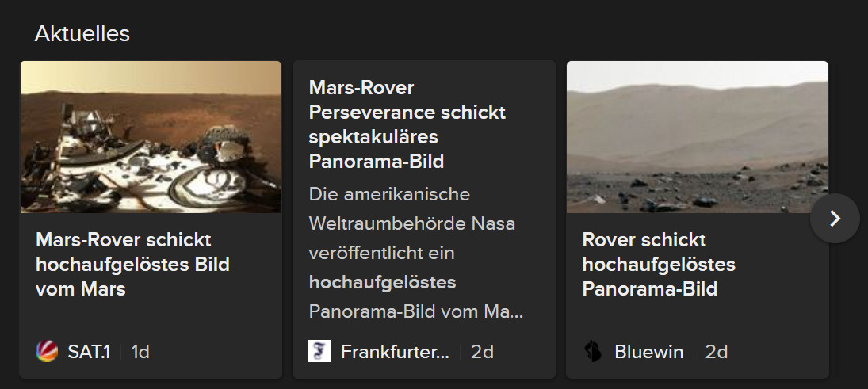Image resolution: width=868 pixels, height=389 pixels.
Task: Click the "Die amerikanische Weltraumbehörde Nasa" snippet text
Action: pos(411,209)
